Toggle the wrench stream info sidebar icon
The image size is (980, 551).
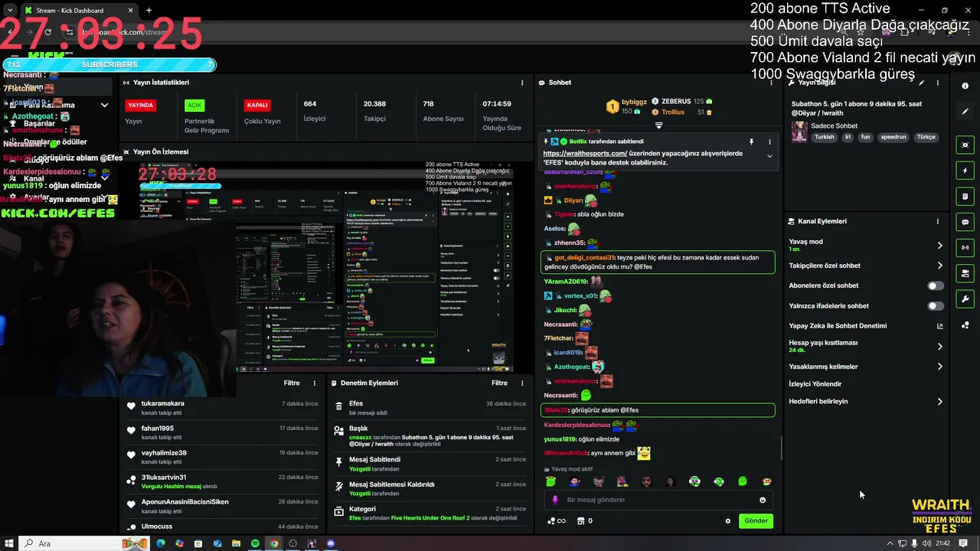coord(965,298)
